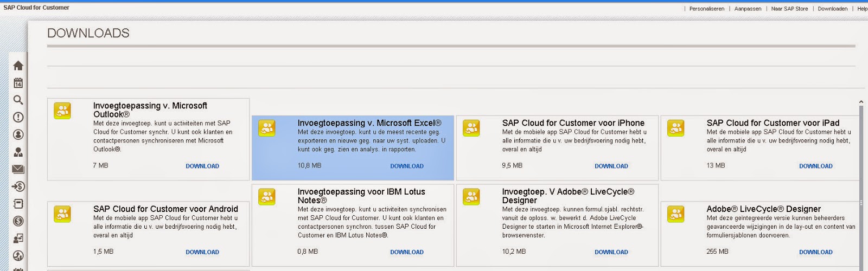The height and width of the screenshot is (271, 868).
Task: Click the magnifying glass search icon
Action: 18,100
